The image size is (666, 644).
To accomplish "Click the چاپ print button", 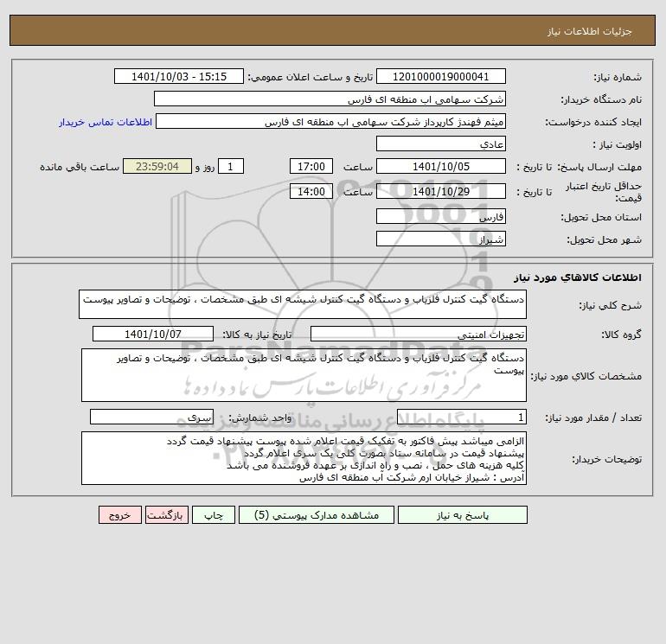I will click(214, 515).
